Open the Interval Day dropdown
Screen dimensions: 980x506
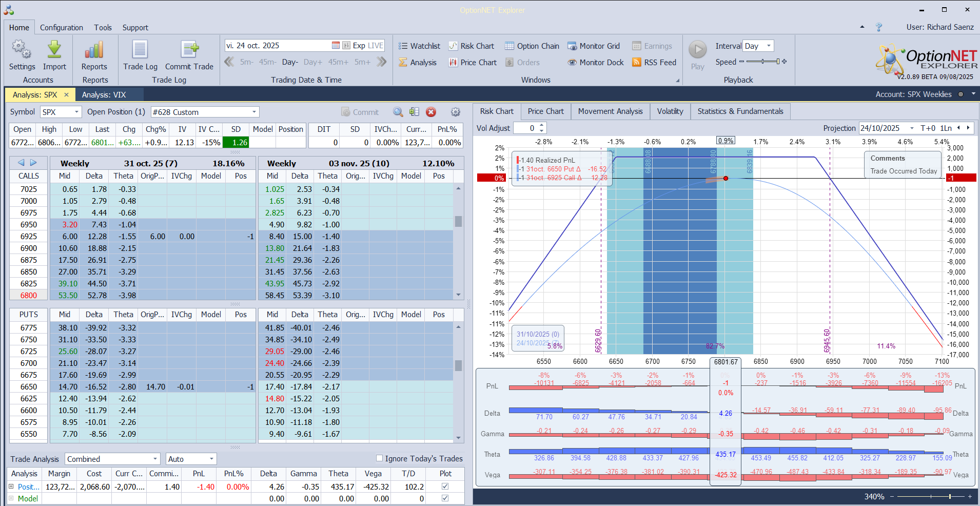tap(768, 46)
